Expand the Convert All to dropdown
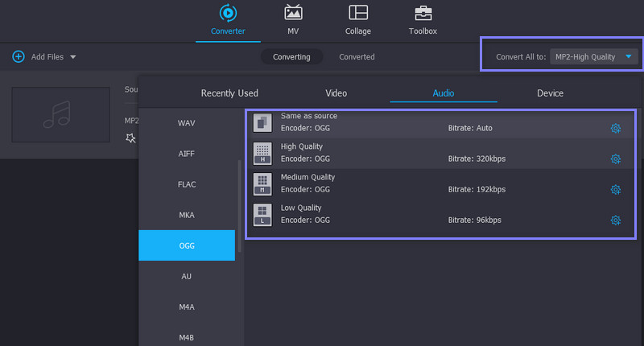Screen dimensions: 644x346 [629, 56]
